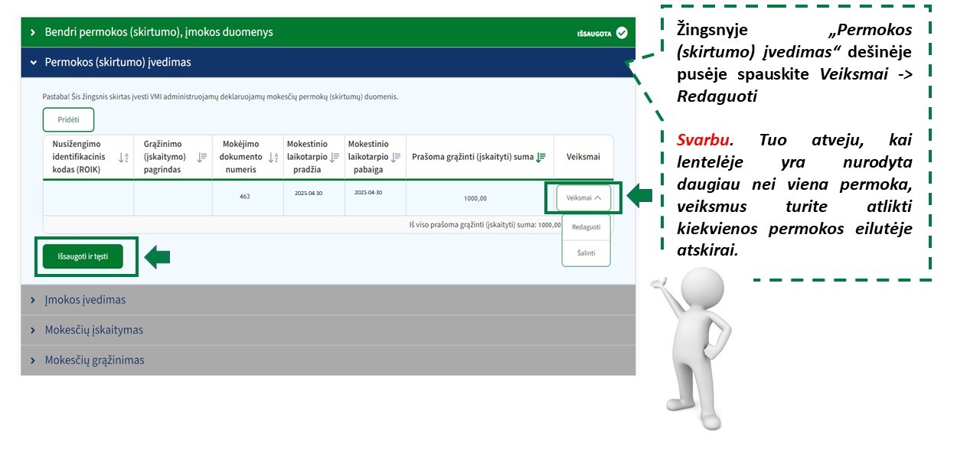This screenshot has height=453, width=980.
Task: Sort by the ROIK code column icon
Action: click(x=123, y=157)
